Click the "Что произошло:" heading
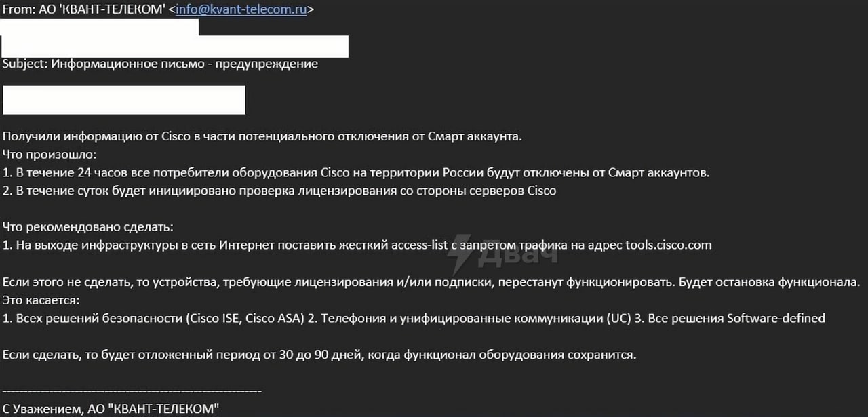The height and width of the screenshot is (417, 868). pos(50,155)
